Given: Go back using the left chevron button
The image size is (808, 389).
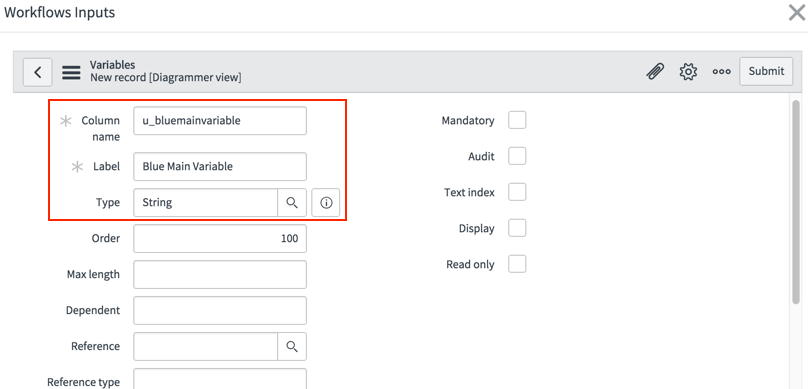Looking at the screenshot, I should point(38,72).
